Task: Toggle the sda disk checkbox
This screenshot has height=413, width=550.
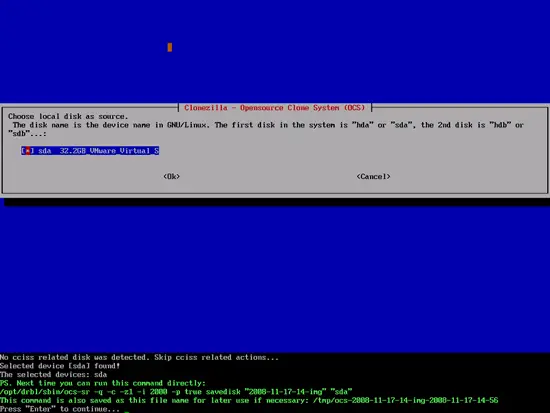Action: click(x=28, y=151)
